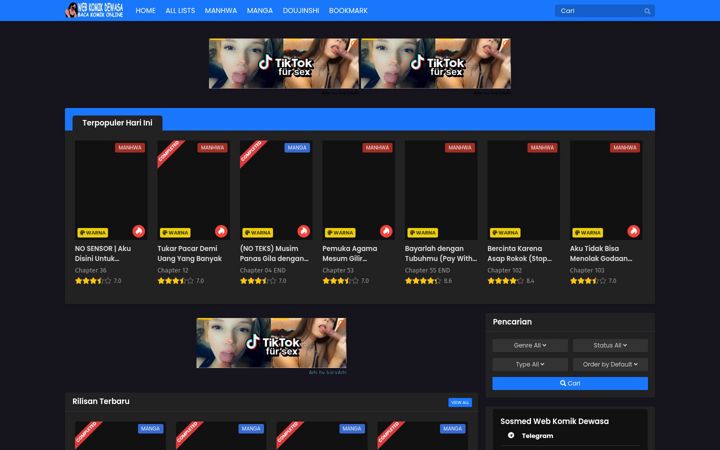
Task: Click the WARNA badge on Chapter 53 card
Action: [340, 233]
